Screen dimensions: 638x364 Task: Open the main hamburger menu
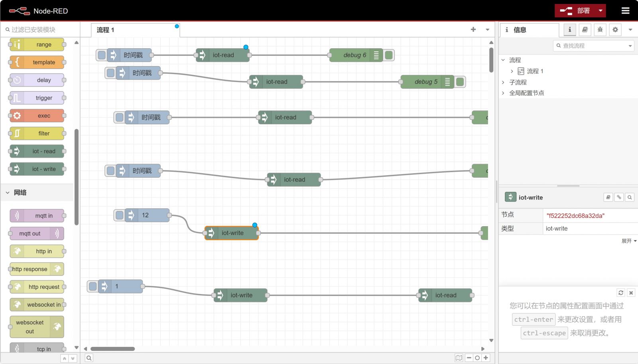point(625,11)
